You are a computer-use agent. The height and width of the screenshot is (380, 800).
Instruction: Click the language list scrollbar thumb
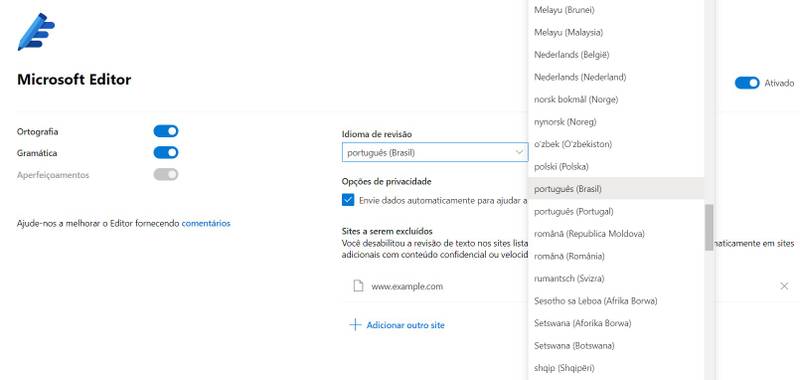pyautogui.click(x=709, y=227)
